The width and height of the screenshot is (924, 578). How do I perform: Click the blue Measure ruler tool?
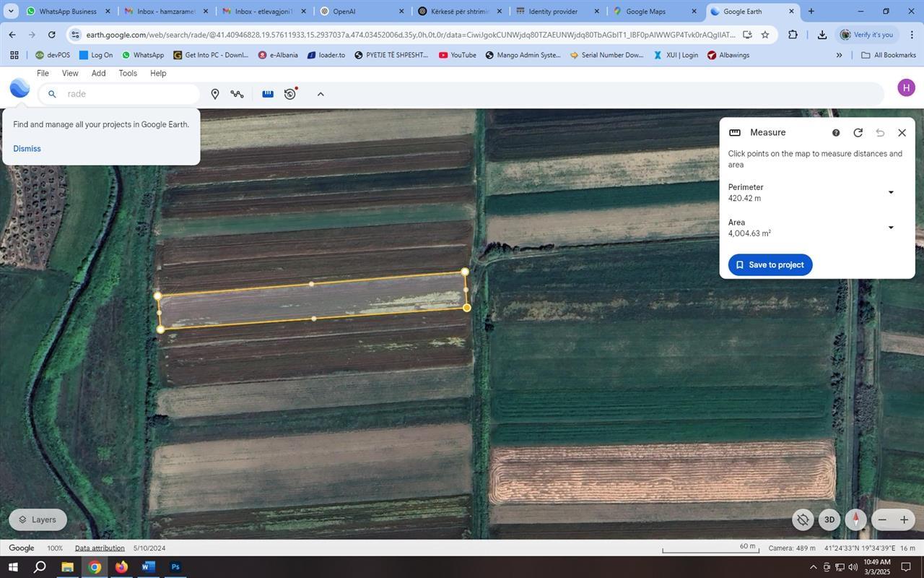coord(268,94)
